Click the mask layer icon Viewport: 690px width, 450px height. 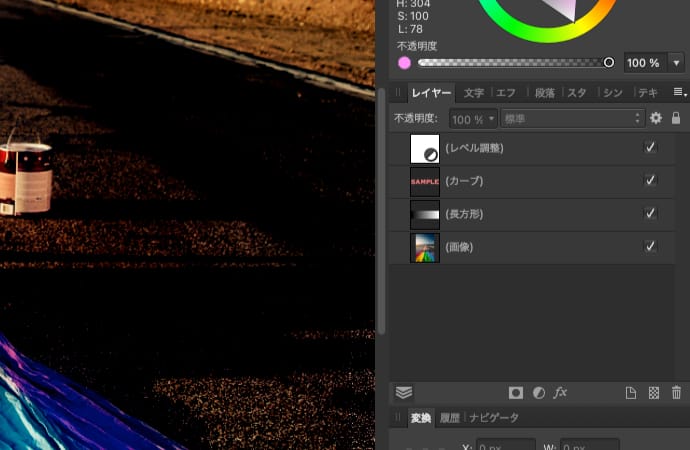coord(516,393)
